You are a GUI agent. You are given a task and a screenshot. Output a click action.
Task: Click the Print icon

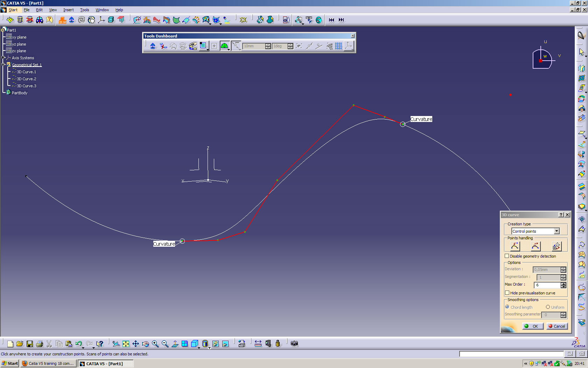point(39,344)
